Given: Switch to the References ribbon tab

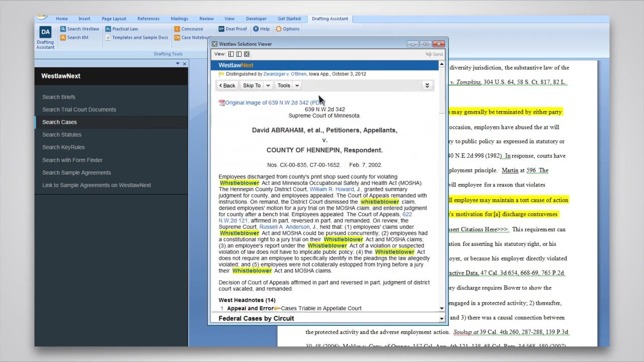Looking at the screenshot, I should coord(148,19).
